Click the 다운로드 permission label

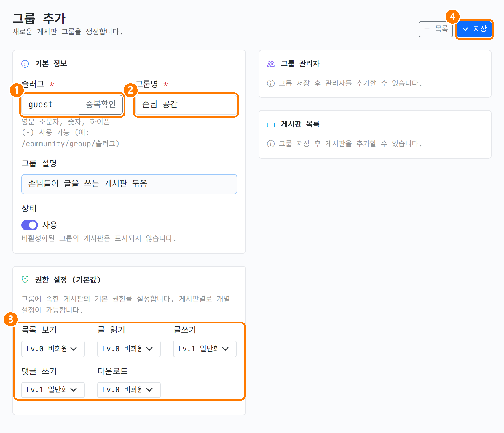pos(113,371)
